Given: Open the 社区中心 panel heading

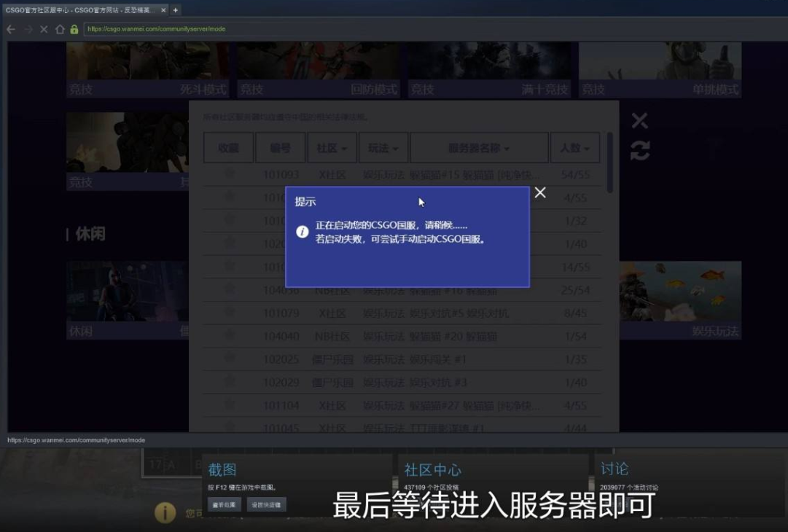Looking at the screenshot, I should 433,470.
